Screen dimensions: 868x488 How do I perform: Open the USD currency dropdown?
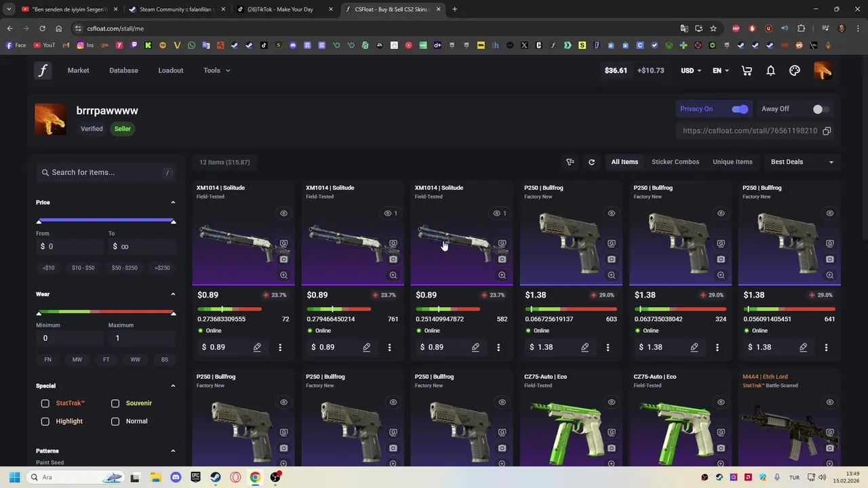coord(691,70)
